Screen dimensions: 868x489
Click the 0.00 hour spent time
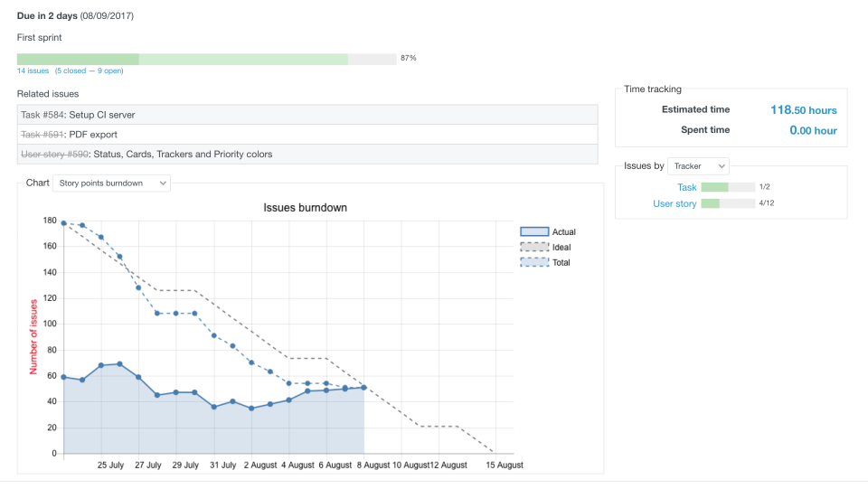[813, 130]
